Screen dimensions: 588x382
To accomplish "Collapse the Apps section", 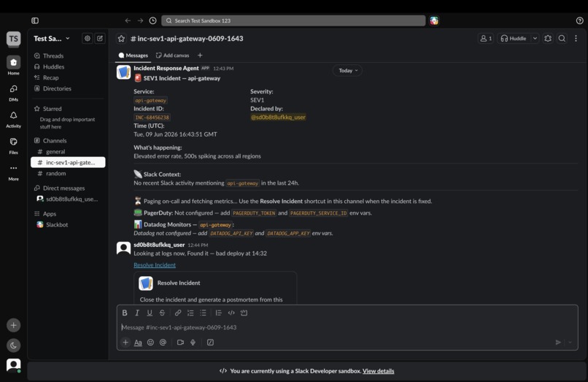I will (x=50, y=214).
